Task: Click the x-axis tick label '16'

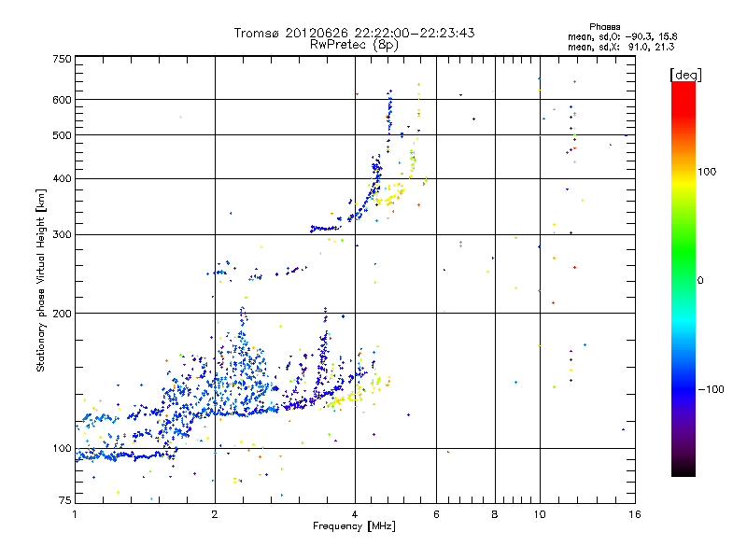Action: tap(635, 514)
